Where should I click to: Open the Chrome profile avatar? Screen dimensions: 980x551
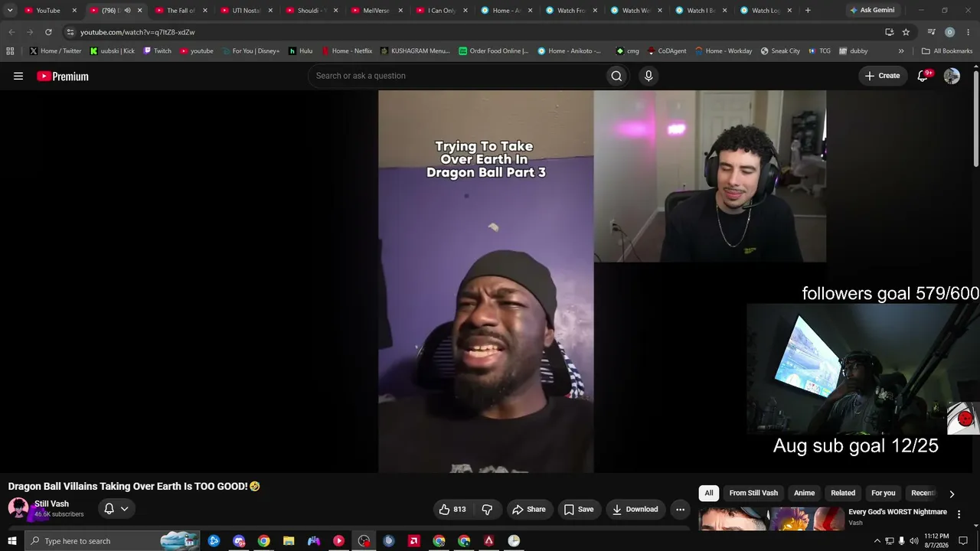coord(949,32)
